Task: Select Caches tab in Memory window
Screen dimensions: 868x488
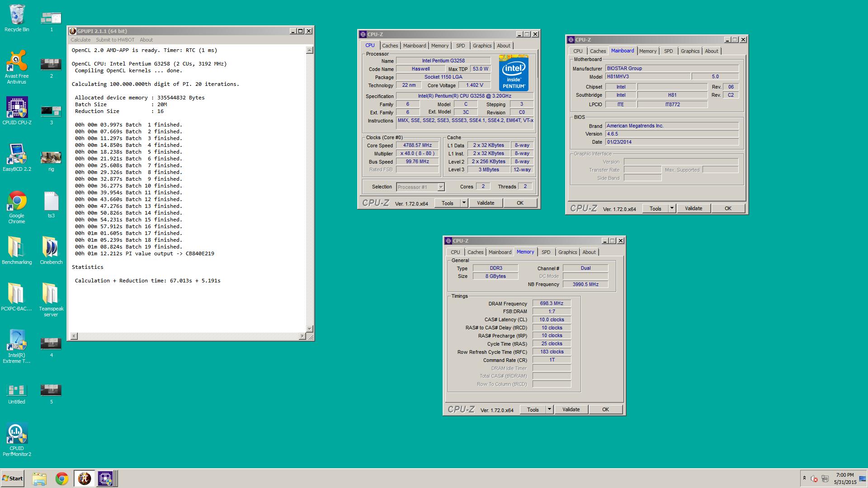Action: pyautogui.click(x=475, y=252)
